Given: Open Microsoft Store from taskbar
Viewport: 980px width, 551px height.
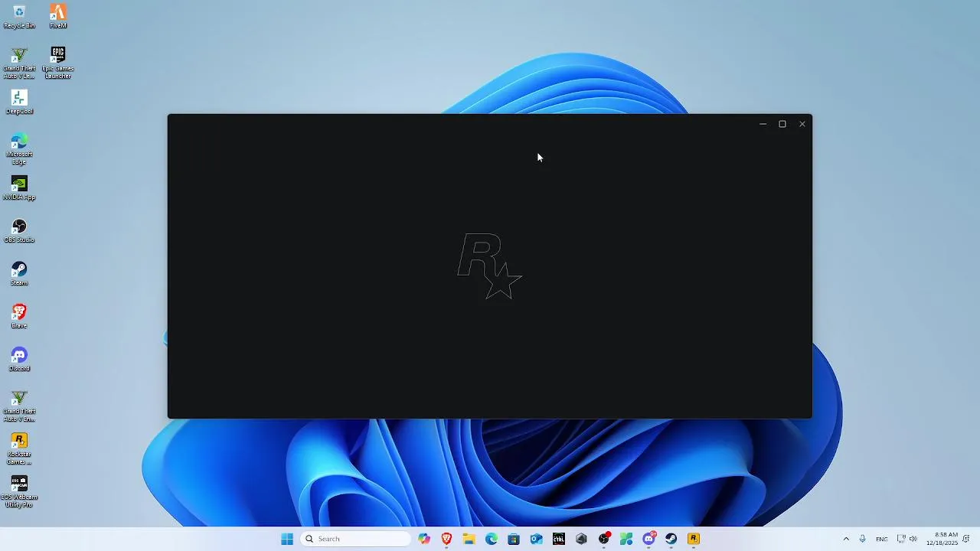Looking at the screenshot, I should point(514,539).
